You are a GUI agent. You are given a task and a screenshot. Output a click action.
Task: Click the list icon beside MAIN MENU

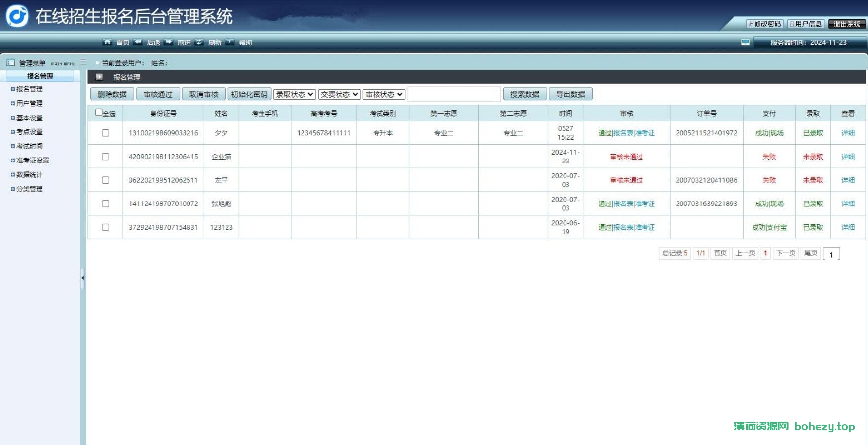pos(83,62)
